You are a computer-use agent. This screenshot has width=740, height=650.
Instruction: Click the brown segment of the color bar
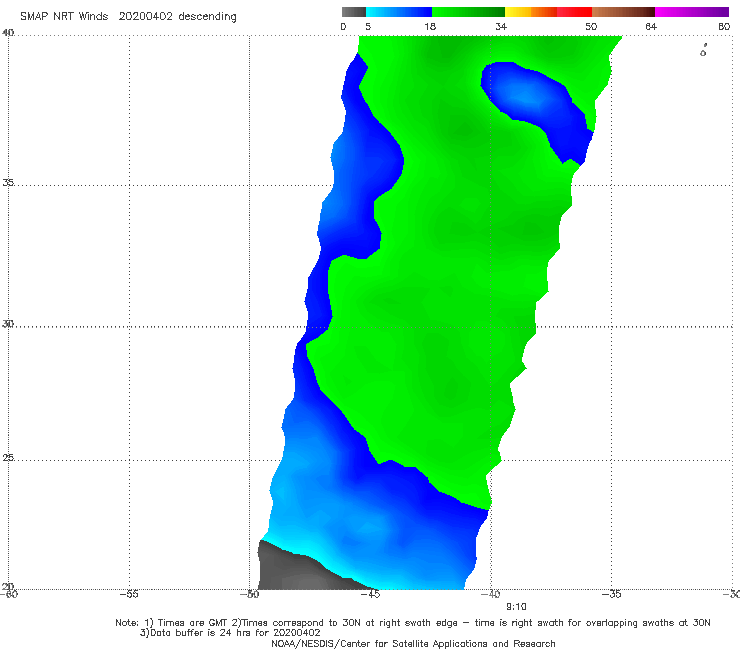[623, 12]
